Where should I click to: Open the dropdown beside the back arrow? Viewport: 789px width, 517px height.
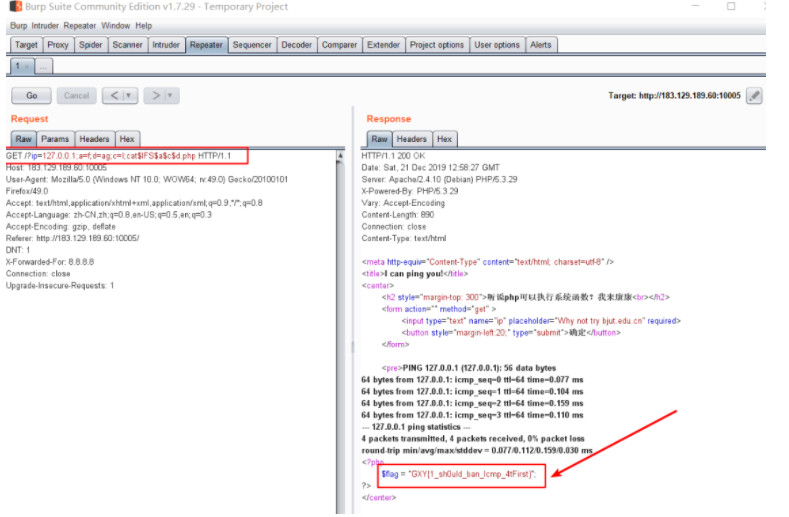click(129, 96)
